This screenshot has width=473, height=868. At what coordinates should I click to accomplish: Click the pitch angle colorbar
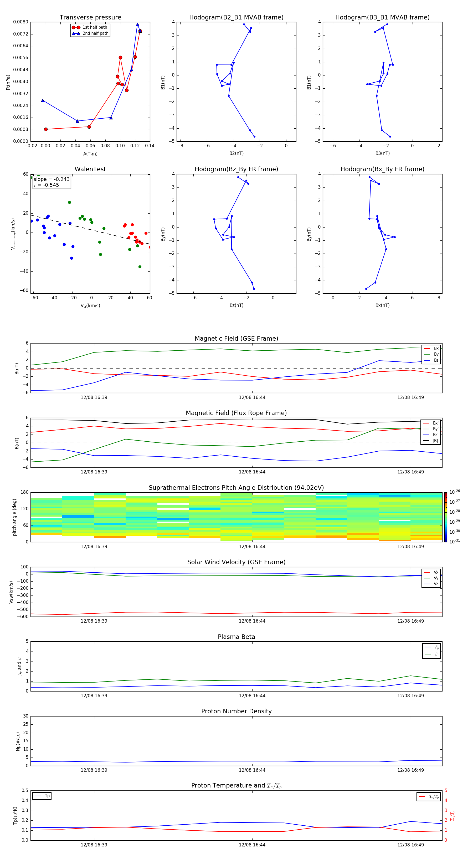pos(446,517)
